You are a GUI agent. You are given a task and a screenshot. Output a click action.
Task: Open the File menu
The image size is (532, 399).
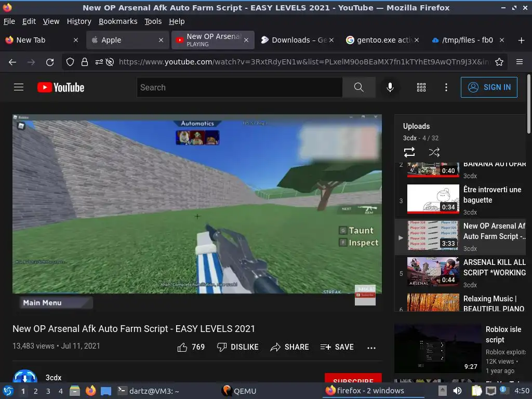(9, 21)
